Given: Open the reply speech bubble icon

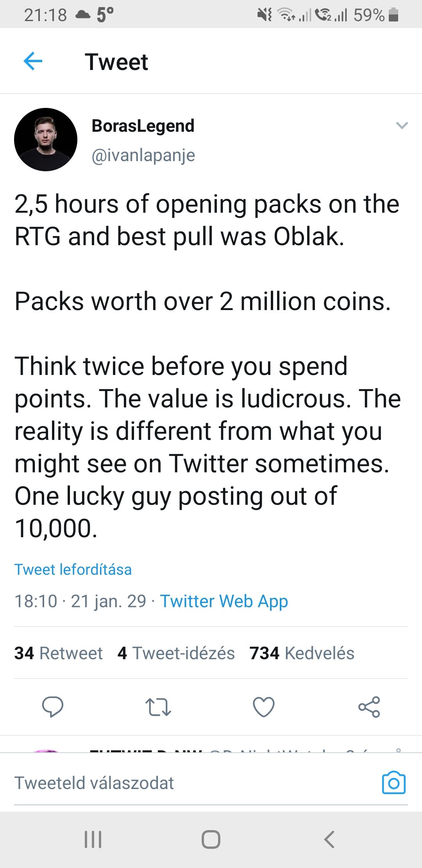Looking at the screenshot, I should (52, 707).
